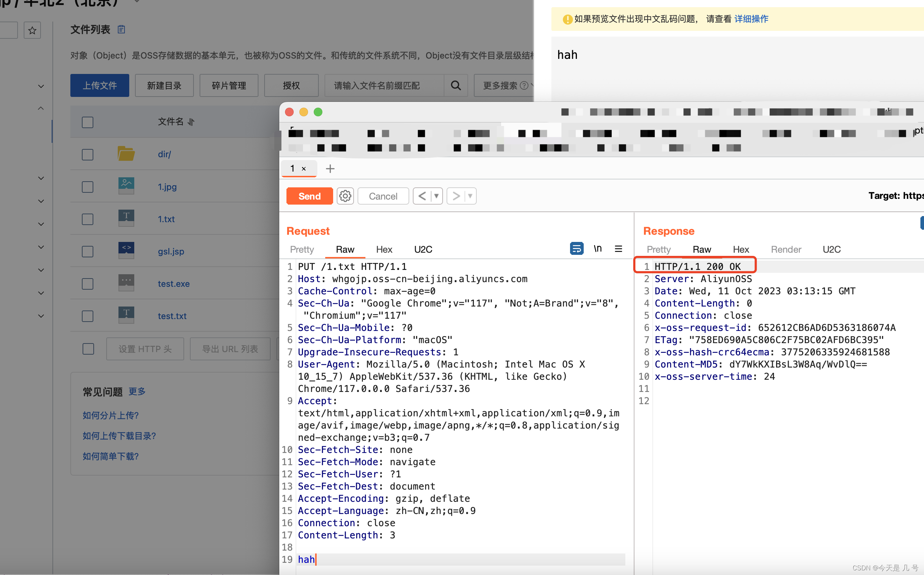This screenshot has width=924, height=575.
Task: Switch Request view to Hex
Action: point(384,249)
